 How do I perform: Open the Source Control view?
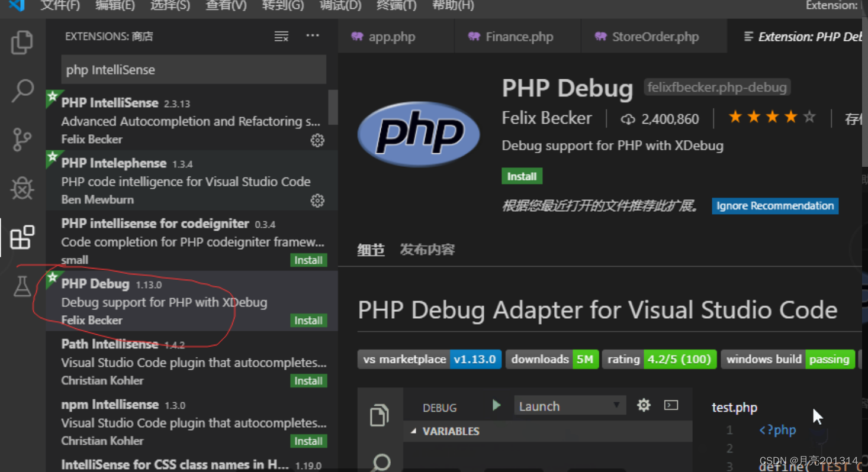pos(22,140)
